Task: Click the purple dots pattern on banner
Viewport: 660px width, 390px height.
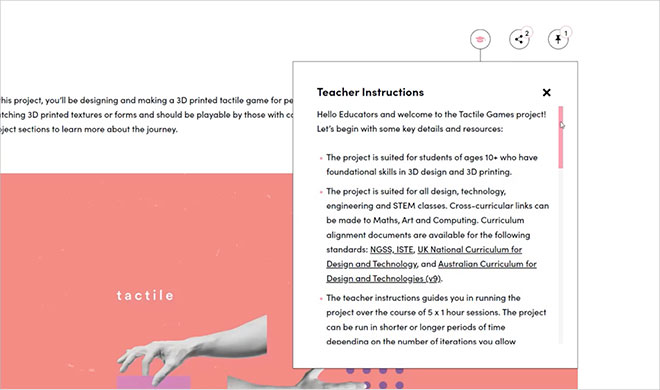Action: point(375,378)
